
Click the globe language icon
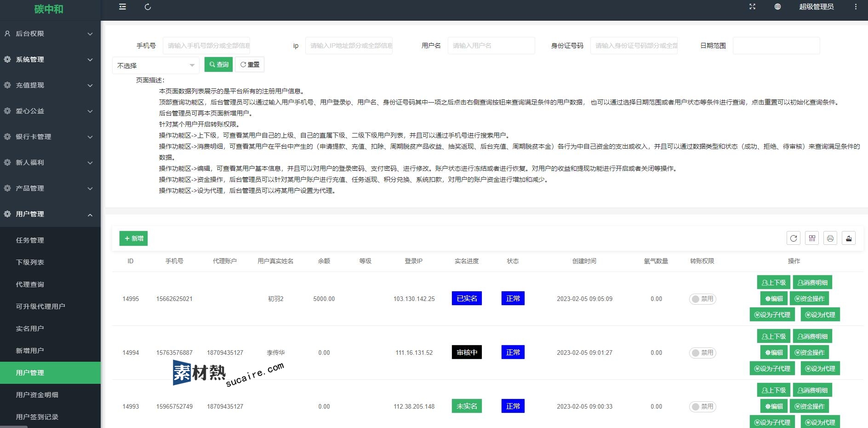[777, 6]
